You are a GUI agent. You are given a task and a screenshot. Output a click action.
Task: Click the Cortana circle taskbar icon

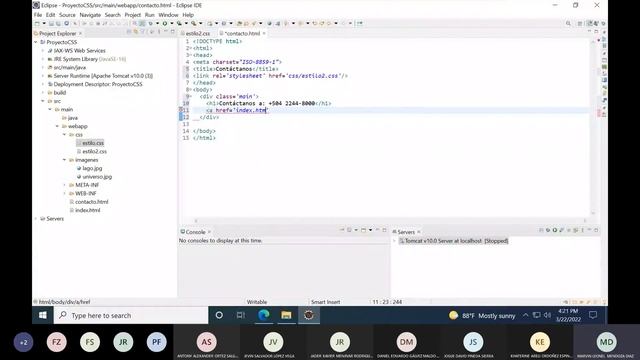coord(219,315)
